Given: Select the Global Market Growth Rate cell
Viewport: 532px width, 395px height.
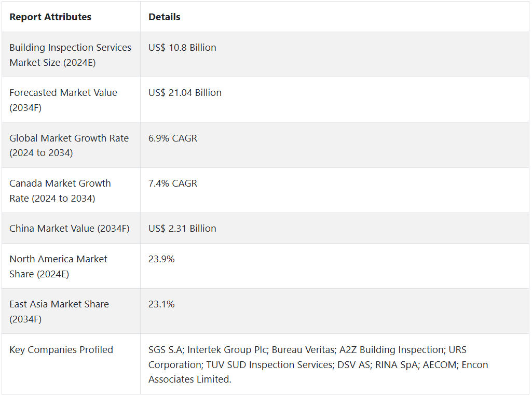Looking at the screenshot, I should point(69,146).
